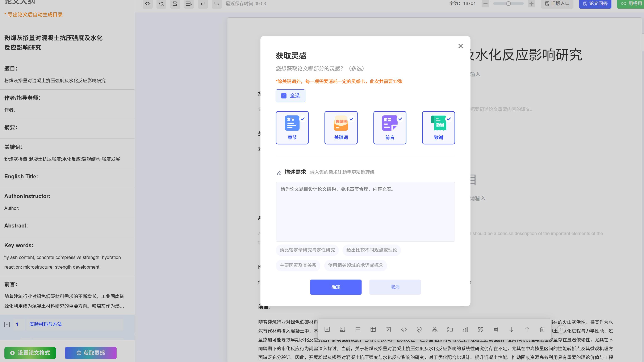Insert a bar chart from the toolbar
Viewport: 644px width, 362px height.
coord(465,329)
